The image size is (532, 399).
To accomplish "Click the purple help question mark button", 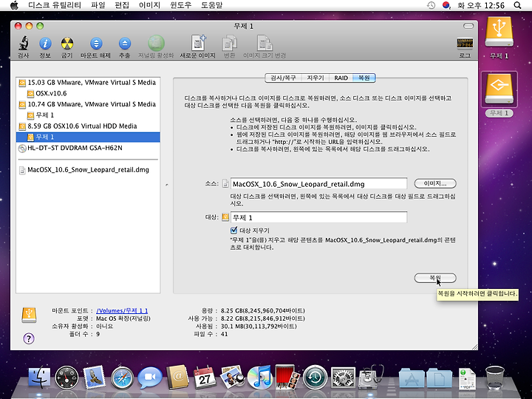I will click(29, 338).
